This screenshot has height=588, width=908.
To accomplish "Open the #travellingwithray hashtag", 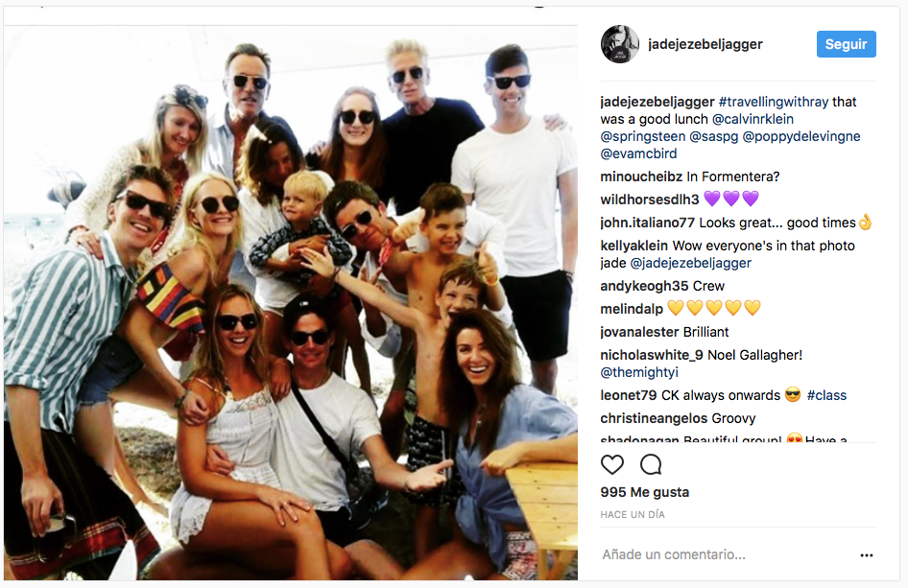I will click(x=773, y=102).
